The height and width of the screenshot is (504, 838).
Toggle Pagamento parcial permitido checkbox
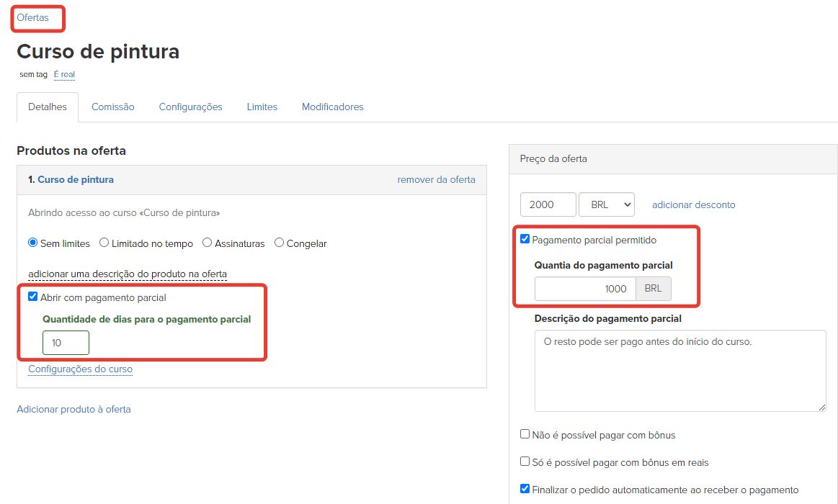(x=525, y=239)
